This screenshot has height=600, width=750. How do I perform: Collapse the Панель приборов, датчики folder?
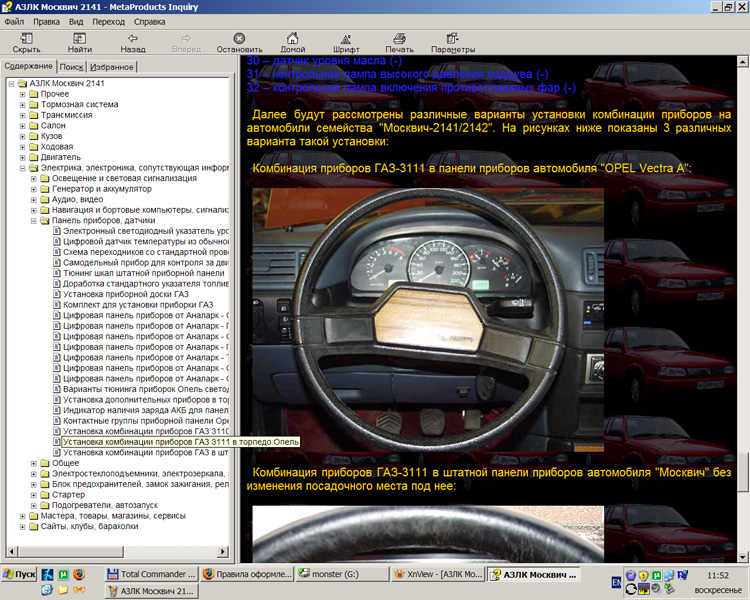[33, 221]
